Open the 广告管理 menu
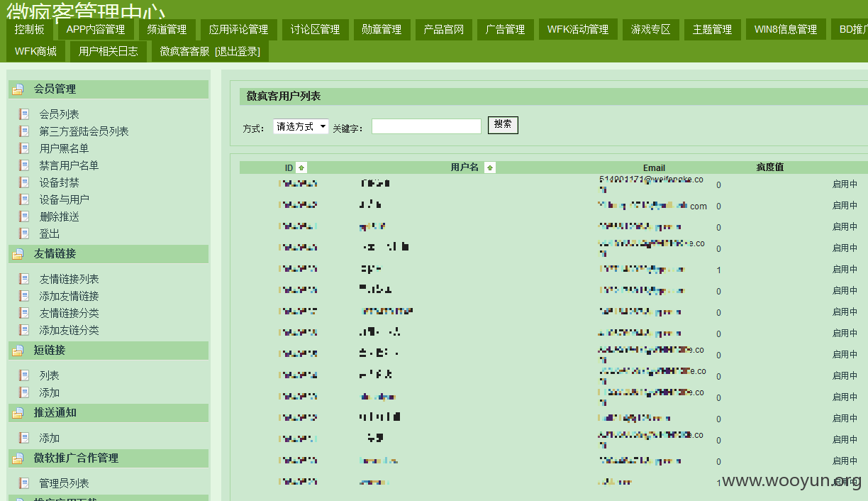The width and height of the screenshot is (868, 501). point(506,29)
